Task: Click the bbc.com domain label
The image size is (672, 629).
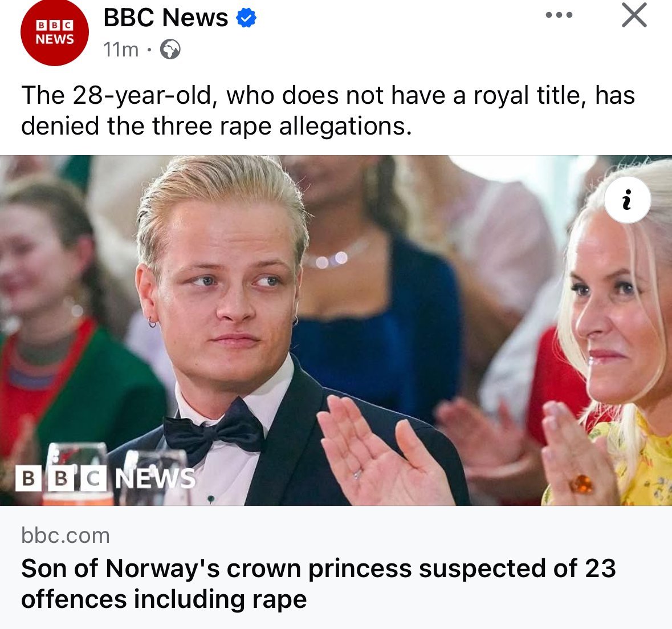Action: point(66,535)
